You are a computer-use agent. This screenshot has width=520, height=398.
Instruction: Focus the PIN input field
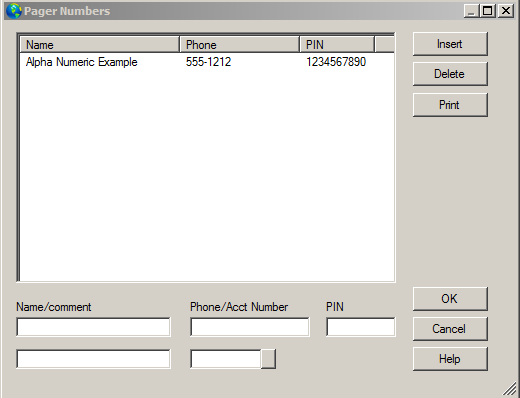pyautogui.click(x=361, y=327)
